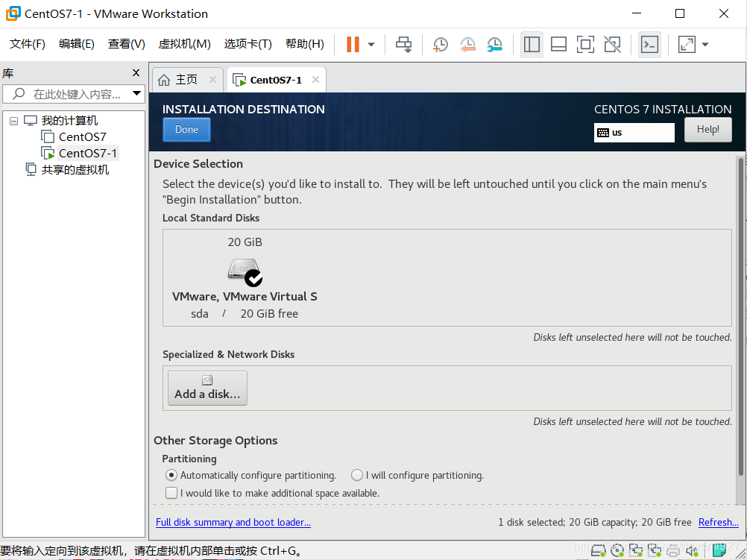Click the Add a disk small drive icon
This screenshot has height=560, width=747.
coord(207,380)
